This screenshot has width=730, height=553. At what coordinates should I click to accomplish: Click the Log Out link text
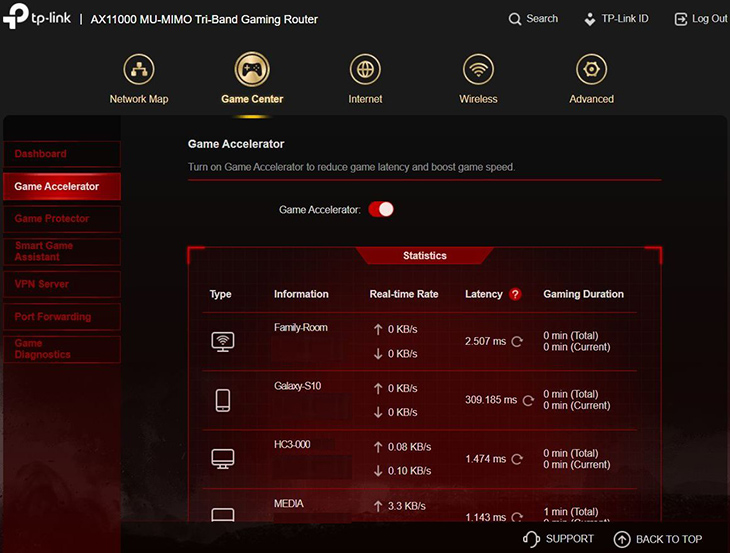(x=710, y=19)
